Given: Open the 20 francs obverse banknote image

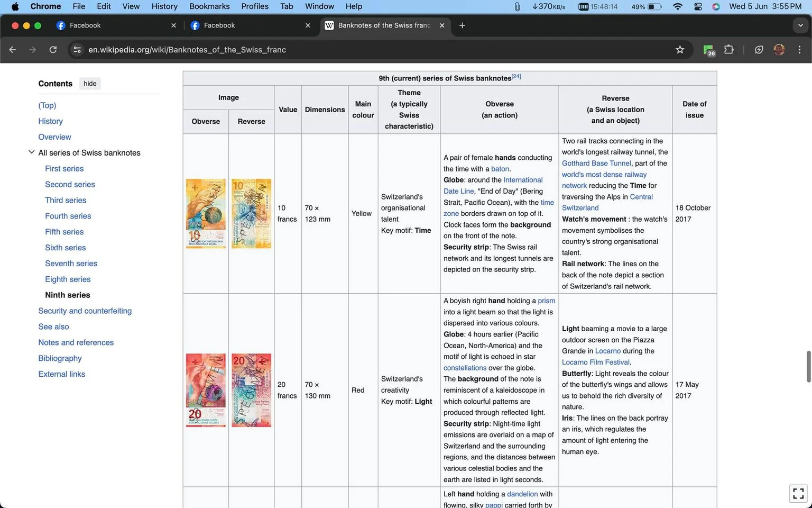Looking at the screenshot, I should [x=206, y=390].
